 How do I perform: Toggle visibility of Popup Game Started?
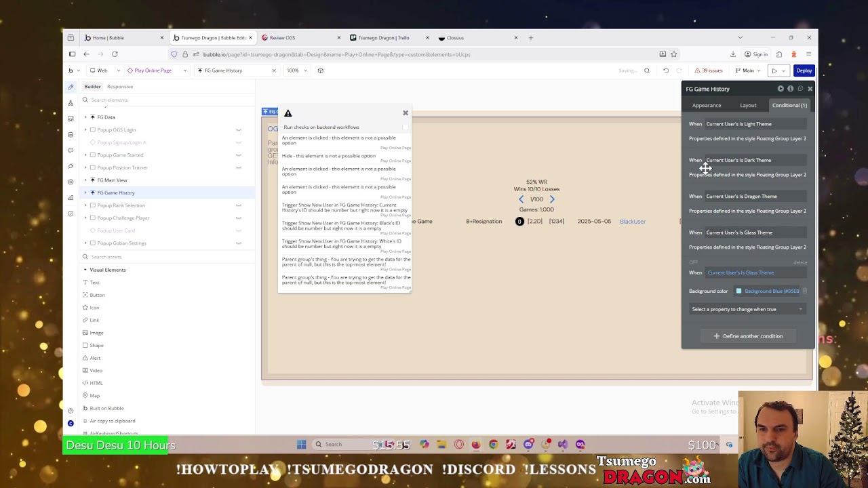coord(239,155)
